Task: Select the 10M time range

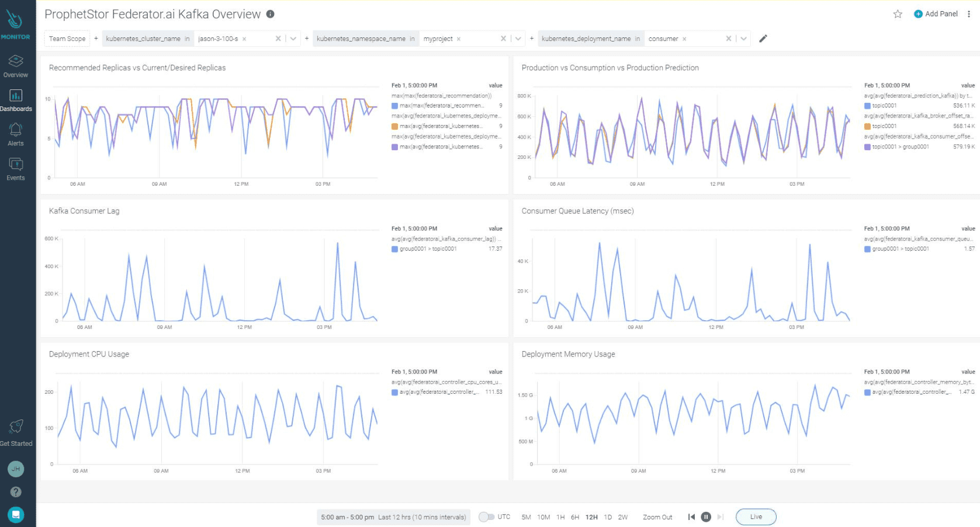Action: pyautogui.click(x=543, y=517)
